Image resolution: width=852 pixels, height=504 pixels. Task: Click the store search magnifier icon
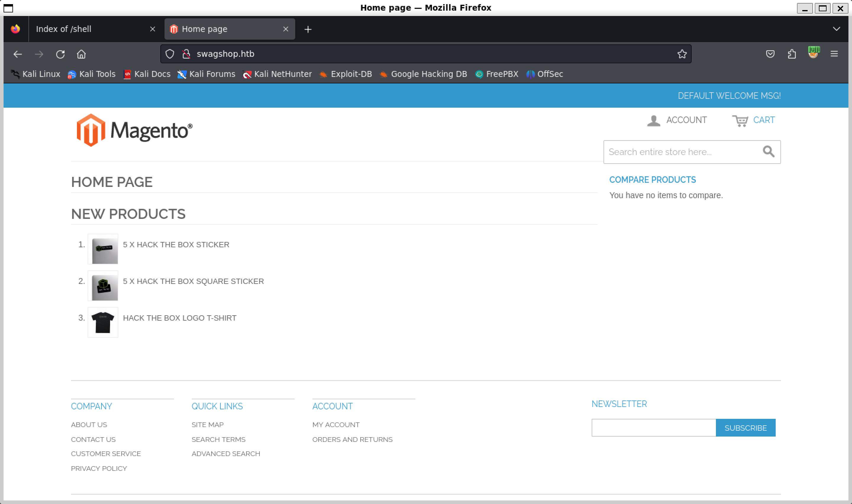tap(769, 151)
